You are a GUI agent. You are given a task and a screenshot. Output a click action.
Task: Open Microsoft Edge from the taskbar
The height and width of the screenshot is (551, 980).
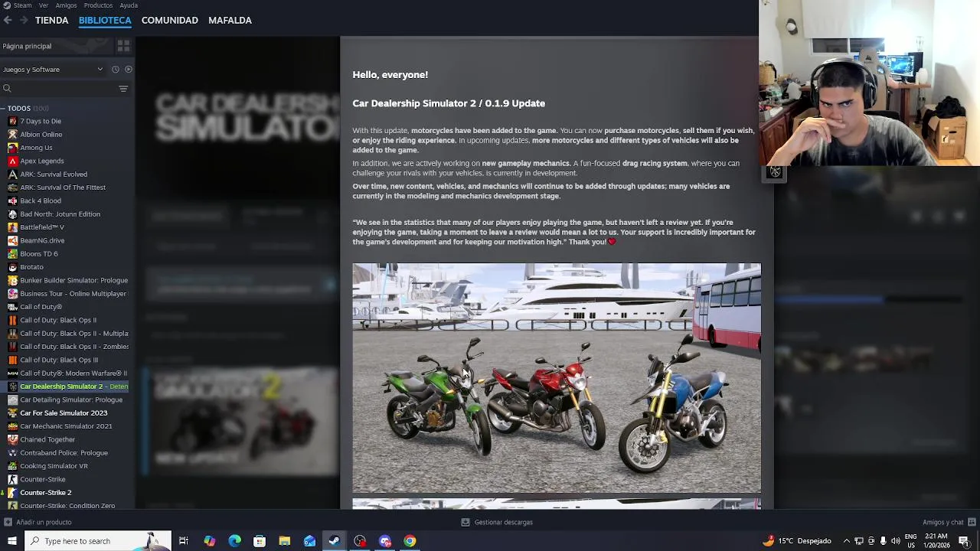pyautogui.click(x=234, y=541)
